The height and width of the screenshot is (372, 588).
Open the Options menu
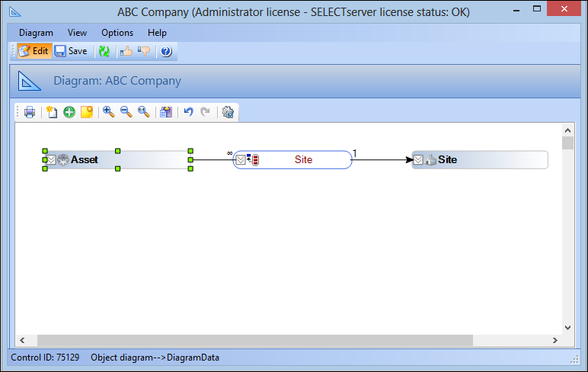pyautogui.click(x=117, y=33)
